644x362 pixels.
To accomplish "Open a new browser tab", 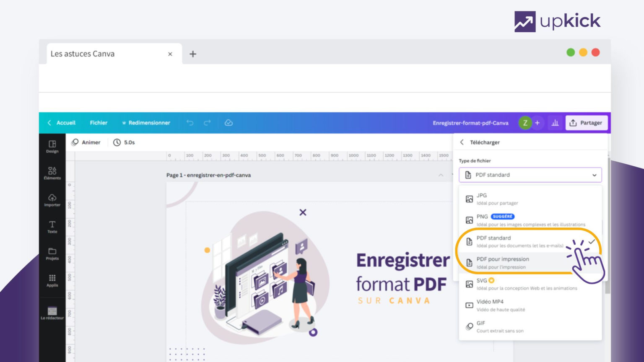I will click(x=192, y=54).
